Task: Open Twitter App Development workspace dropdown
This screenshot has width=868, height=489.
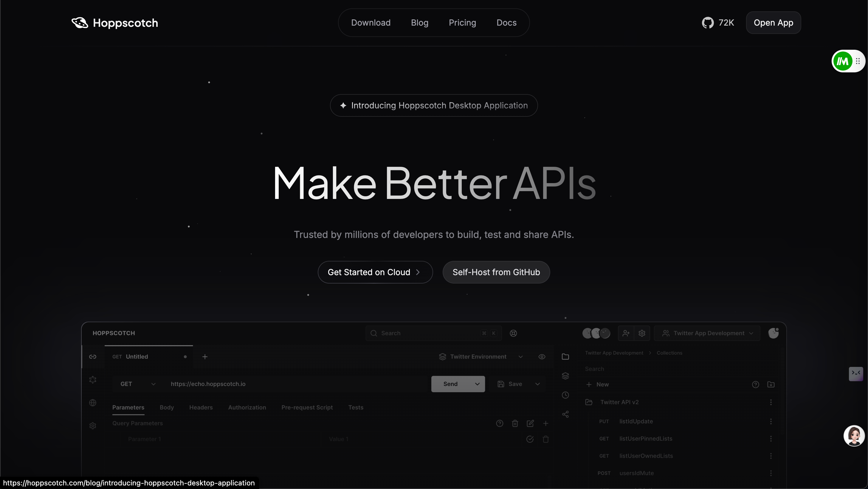Action: click(x=707, y=333)
